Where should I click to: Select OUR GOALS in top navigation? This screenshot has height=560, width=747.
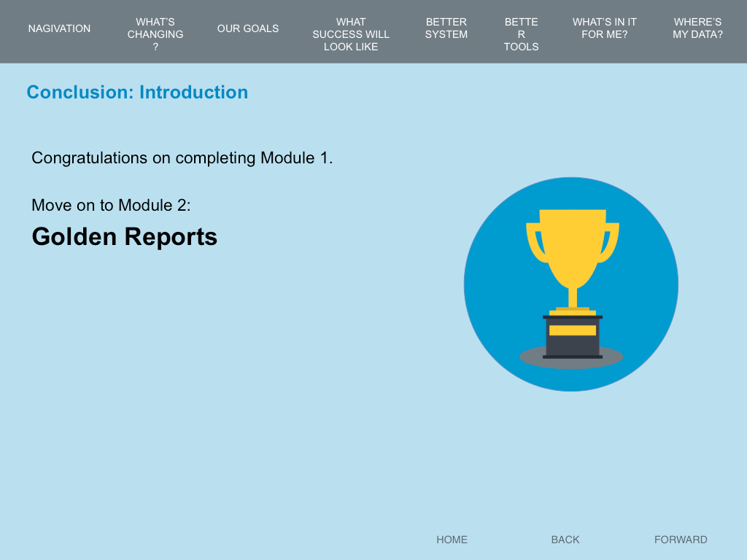point(248,28)
